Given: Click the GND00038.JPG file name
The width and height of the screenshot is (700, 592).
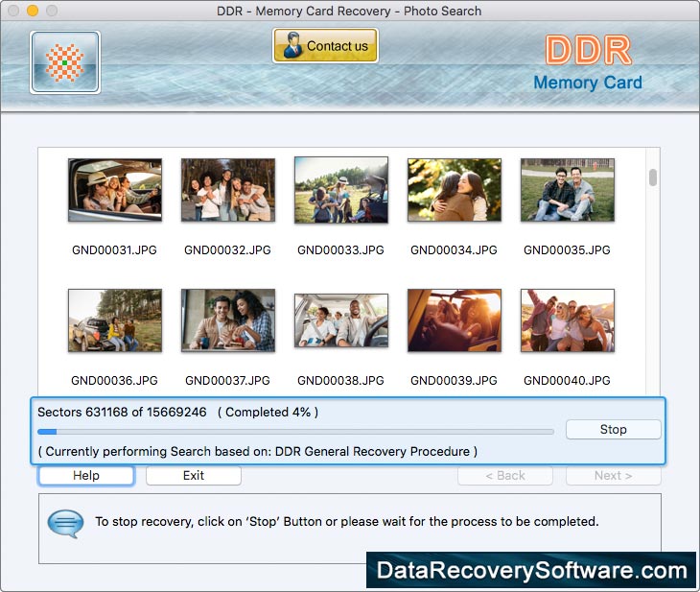Looking at the screenshot, I should tap(340, 380).
